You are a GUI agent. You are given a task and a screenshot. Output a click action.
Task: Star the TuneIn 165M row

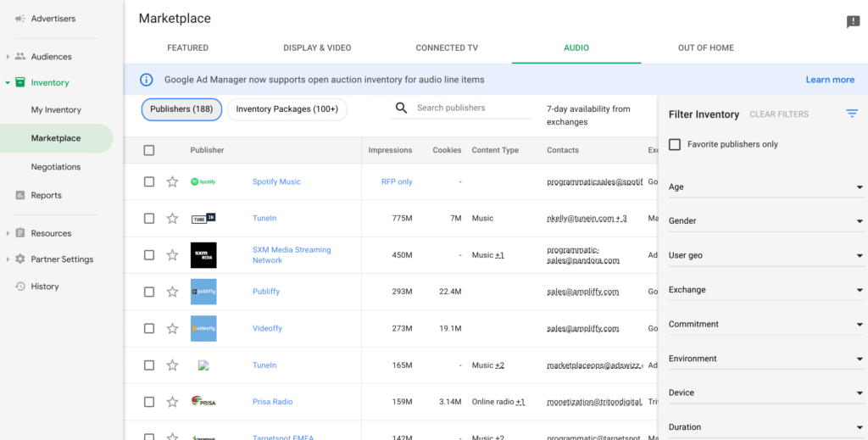tap(173, 365)
